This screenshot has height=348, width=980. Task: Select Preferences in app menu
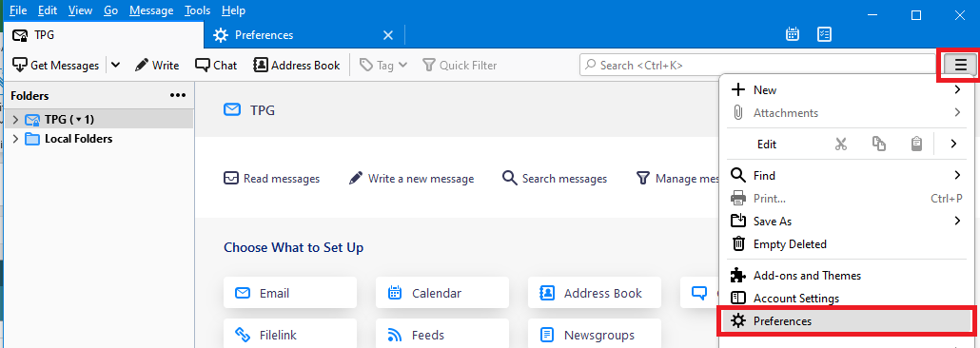(847, 321)
